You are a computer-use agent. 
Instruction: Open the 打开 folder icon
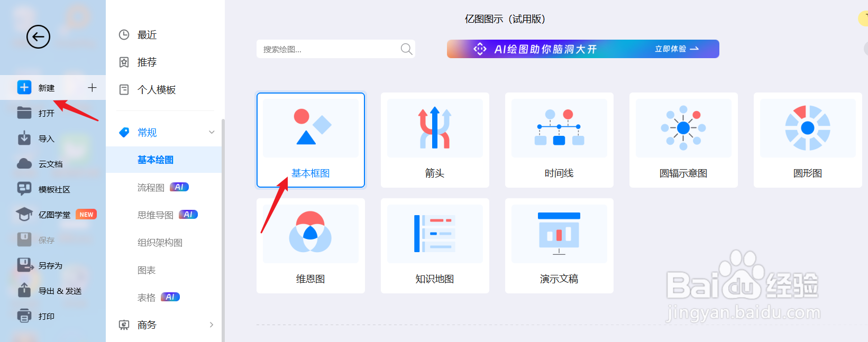point(24,113)
